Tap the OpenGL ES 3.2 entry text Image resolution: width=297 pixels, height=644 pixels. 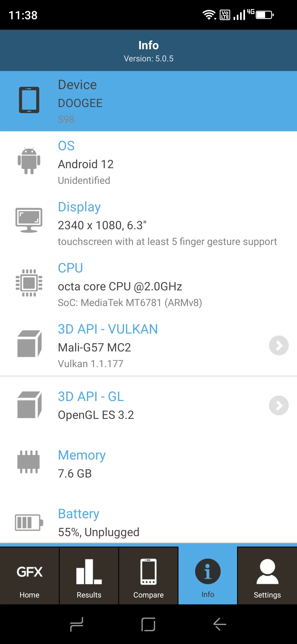[x=96, y=415]
